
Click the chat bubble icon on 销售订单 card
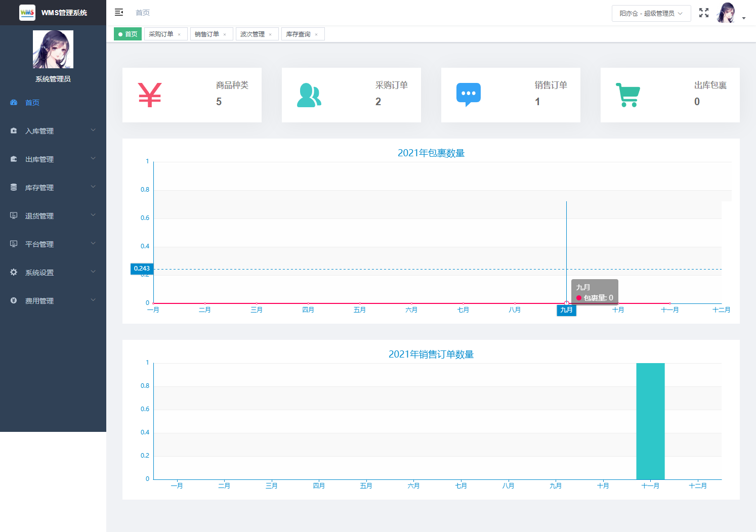coord(468,95)
